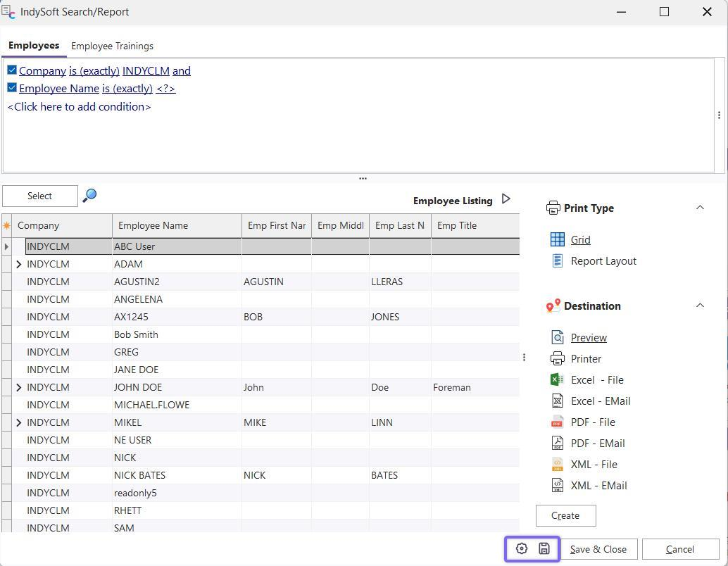Image resolution: width=728 pixels, height=566 pixels.
Task: Expand the ADAM employee row
Action: [19, 264]
